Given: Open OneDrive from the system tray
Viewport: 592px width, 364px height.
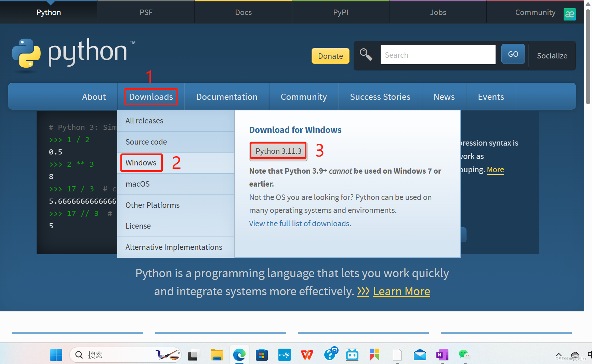Looking at the screenshot, I should pos(576,355).
